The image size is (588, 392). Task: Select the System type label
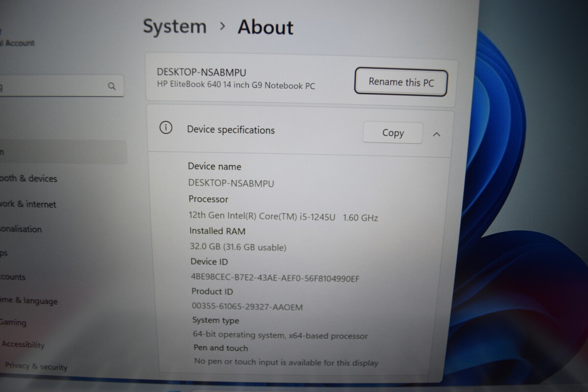(216, 320)
